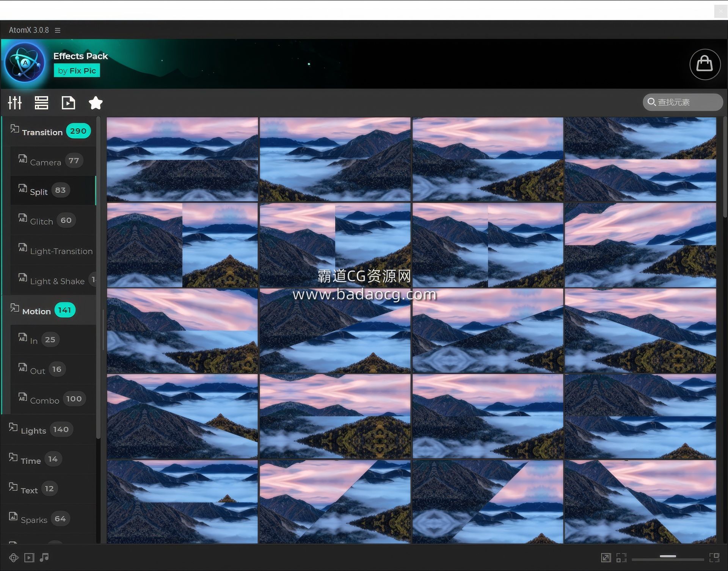Select the first thumbnail in third row
Image resolution: width=728 pixels, height=571 pixels.
[182, 331]
